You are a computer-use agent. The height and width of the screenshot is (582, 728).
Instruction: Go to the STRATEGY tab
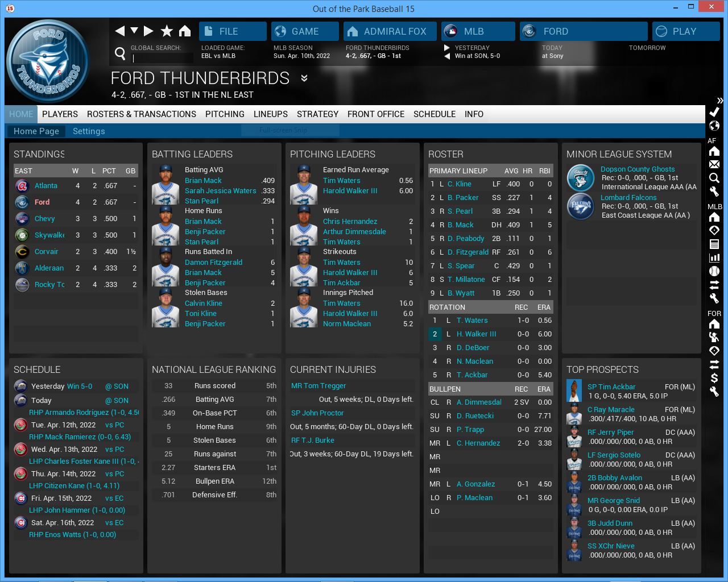pos(317,114)
